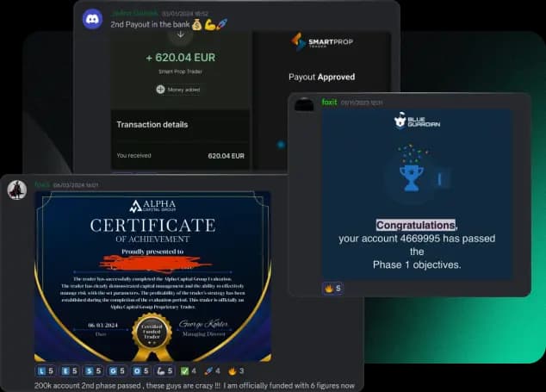This screenshot has width=546, height=392.
Task: Click the '+ 620.04 EUR' amount
Action: pyautogui.click(x=180, y=58)
